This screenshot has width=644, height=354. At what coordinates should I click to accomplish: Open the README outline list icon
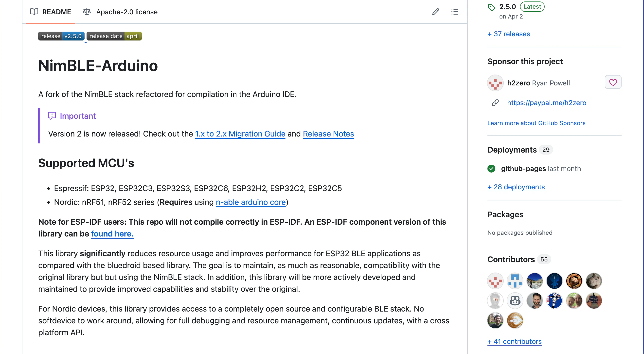[x=455, y=12]
